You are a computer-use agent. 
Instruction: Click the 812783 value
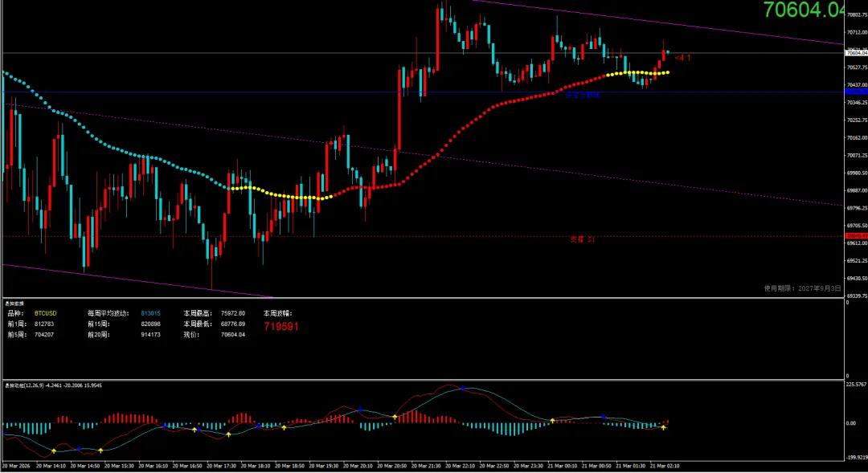[44, 324]
